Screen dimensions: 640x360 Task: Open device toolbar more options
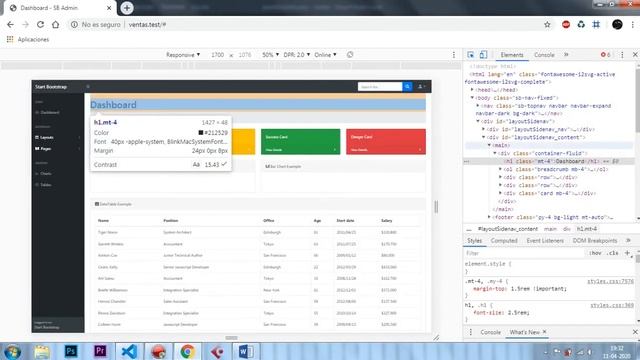(453, 55)
